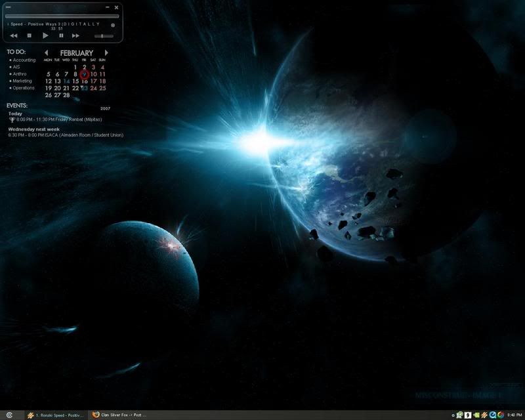The height and width of the screenshot is (420, 525).
Task: Seek within the song progress bar
Action: tap(62, 16)
